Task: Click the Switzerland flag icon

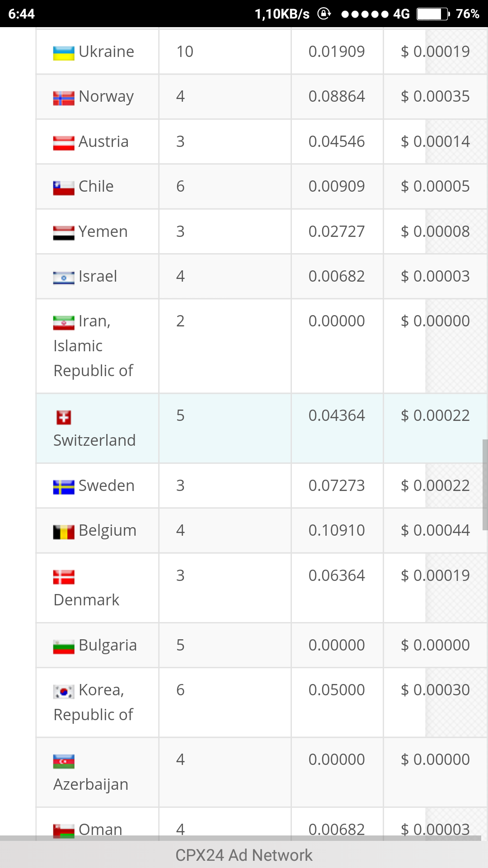Action: [64, 417]
